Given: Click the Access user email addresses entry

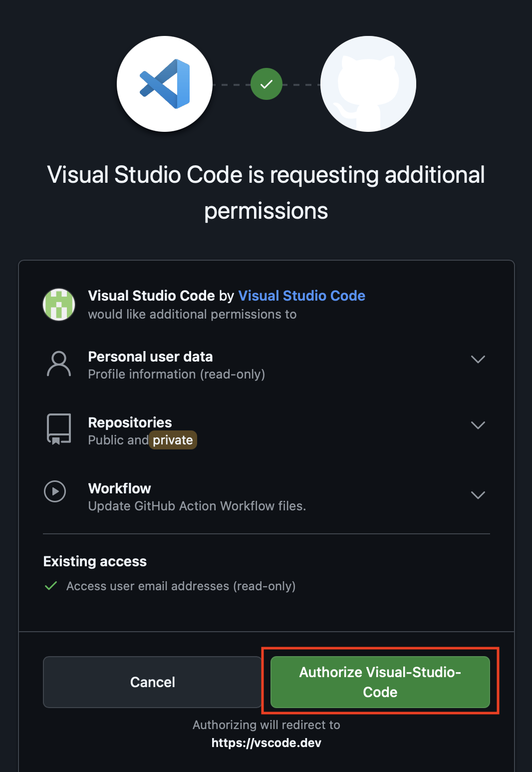Looking at the screenshot, I should coord(181,586).
